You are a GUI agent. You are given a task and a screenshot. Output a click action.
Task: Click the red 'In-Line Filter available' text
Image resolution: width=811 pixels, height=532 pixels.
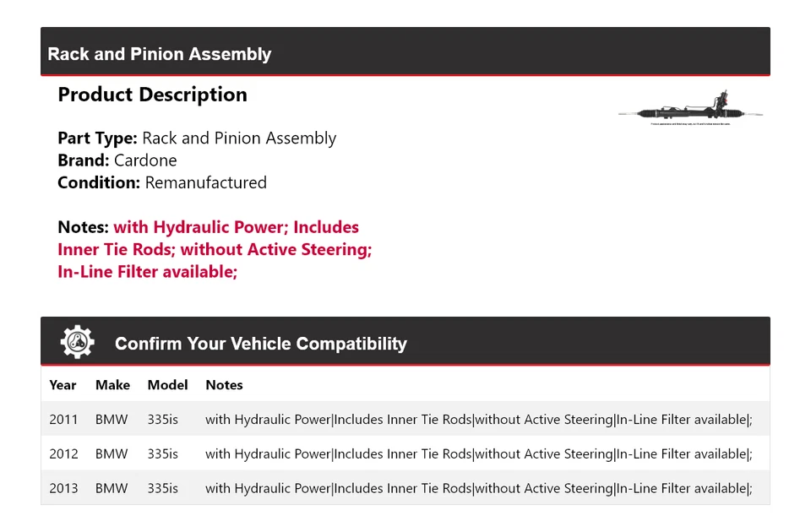[147, 271]
